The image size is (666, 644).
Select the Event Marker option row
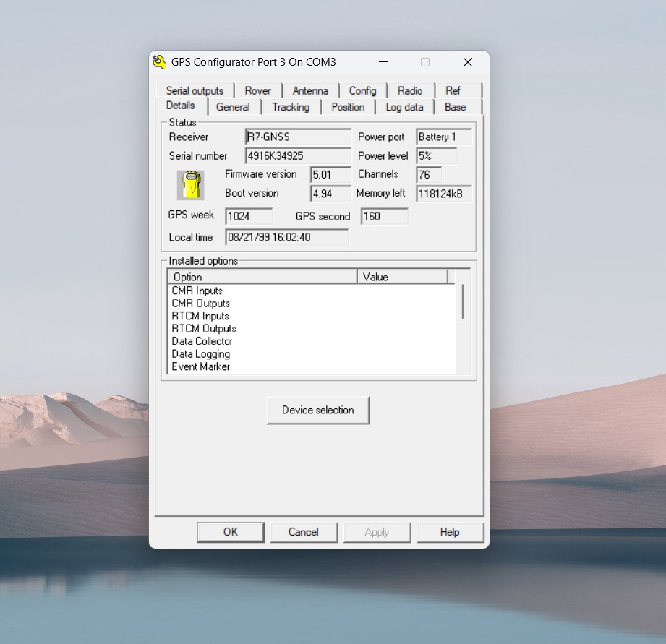coord(200,366)
